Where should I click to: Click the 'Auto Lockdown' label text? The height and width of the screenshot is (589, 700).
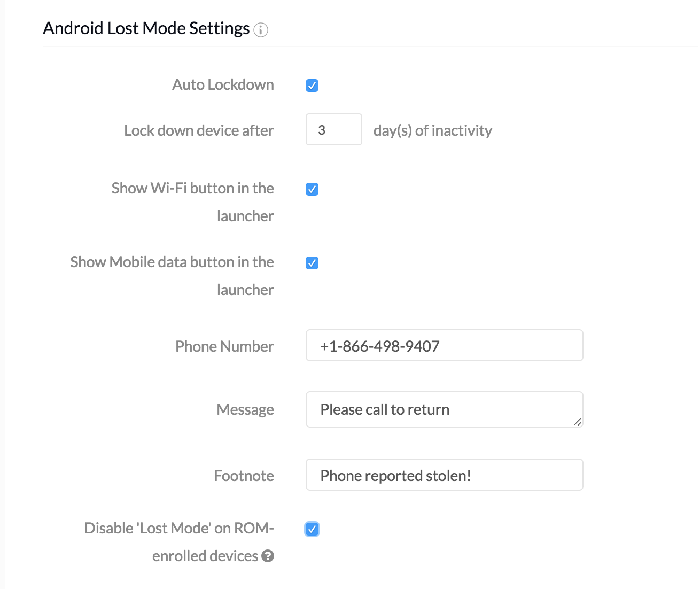(223, 84)
